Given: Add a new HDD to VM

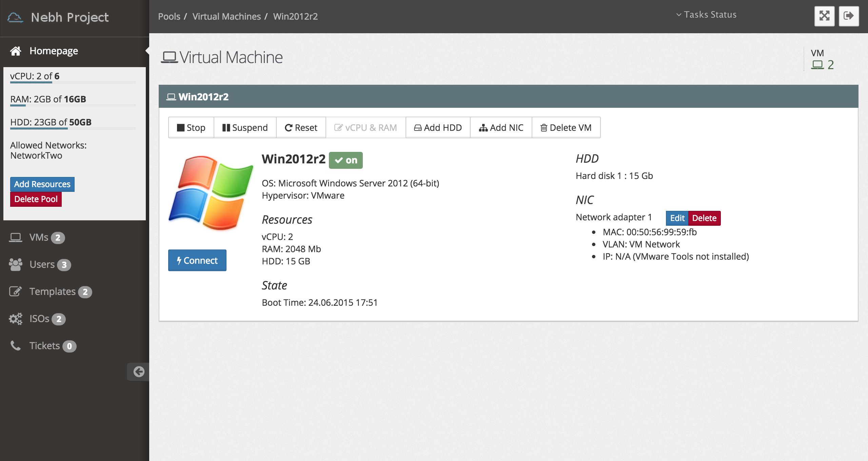Looking at the screenshot, I should pyautogui.click(x=438, y=127).
